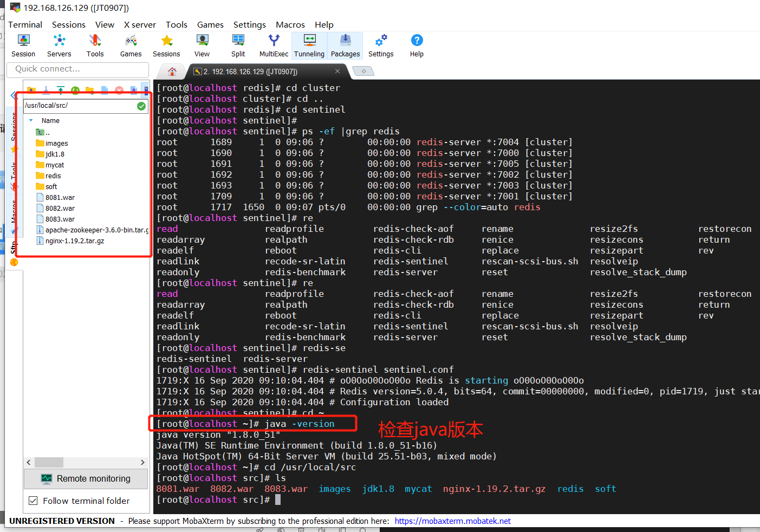Close the 192.168.126.129 session tab

[337, 71]
